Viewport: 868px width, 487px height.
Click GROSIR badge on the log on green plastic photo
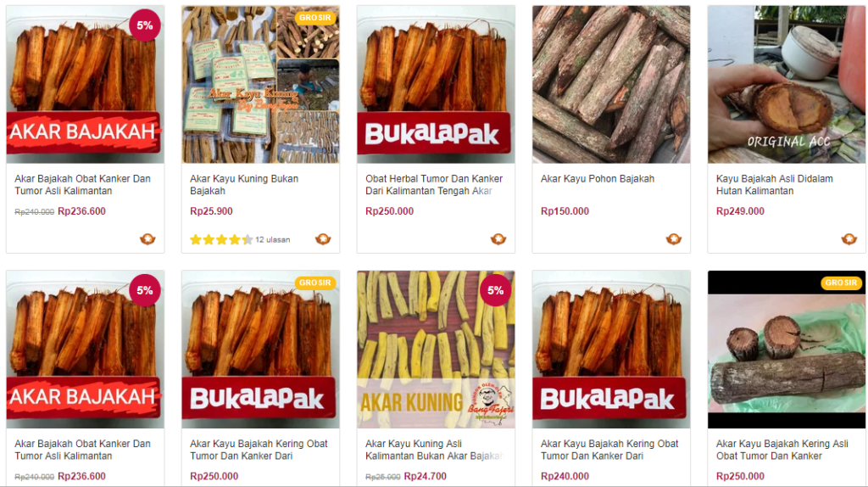pos(841,283)
